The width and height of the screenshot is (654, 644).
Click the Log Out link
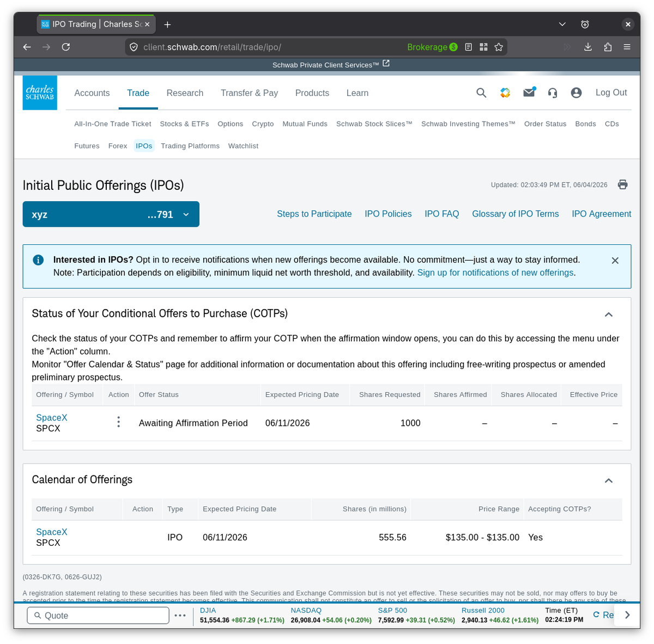tap(611, 93)
